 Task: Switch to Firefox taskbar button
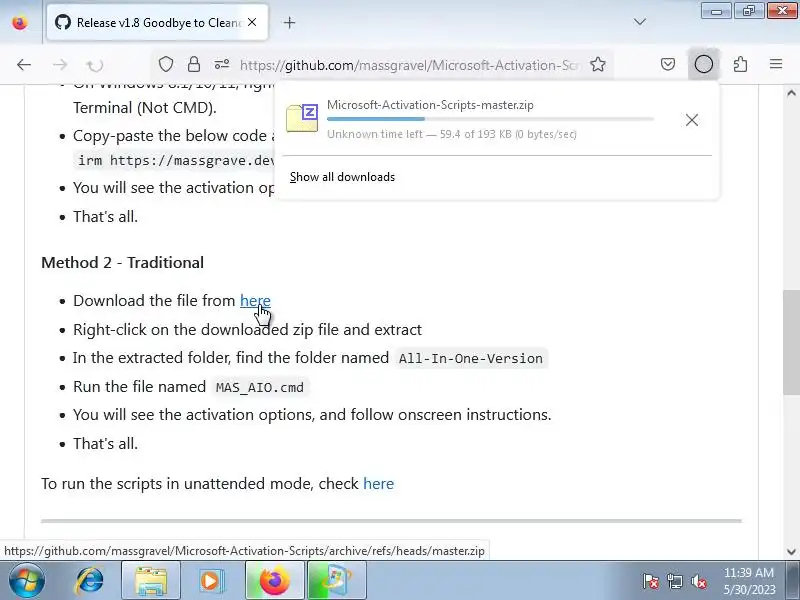tap(274, 580)
